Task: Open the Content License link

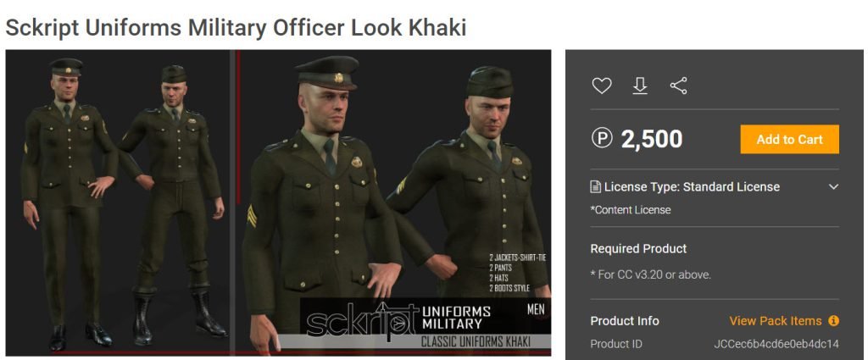Action: 631,209
